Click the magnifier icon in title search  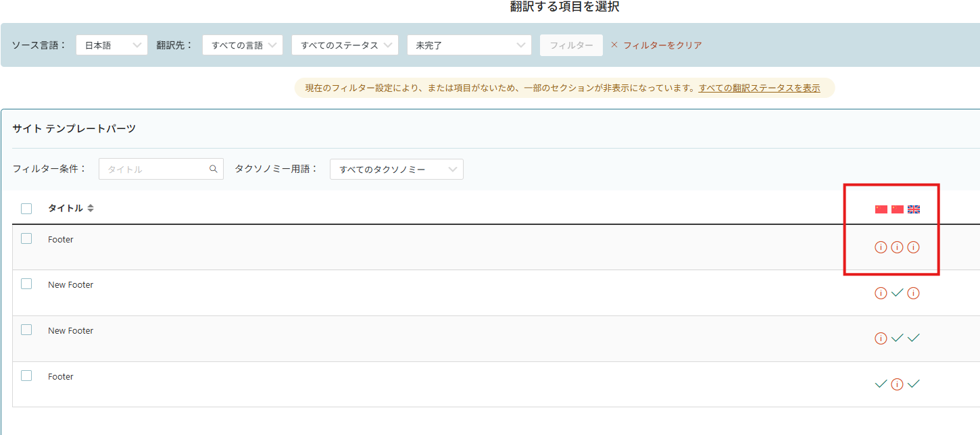(x=214, y=170)
